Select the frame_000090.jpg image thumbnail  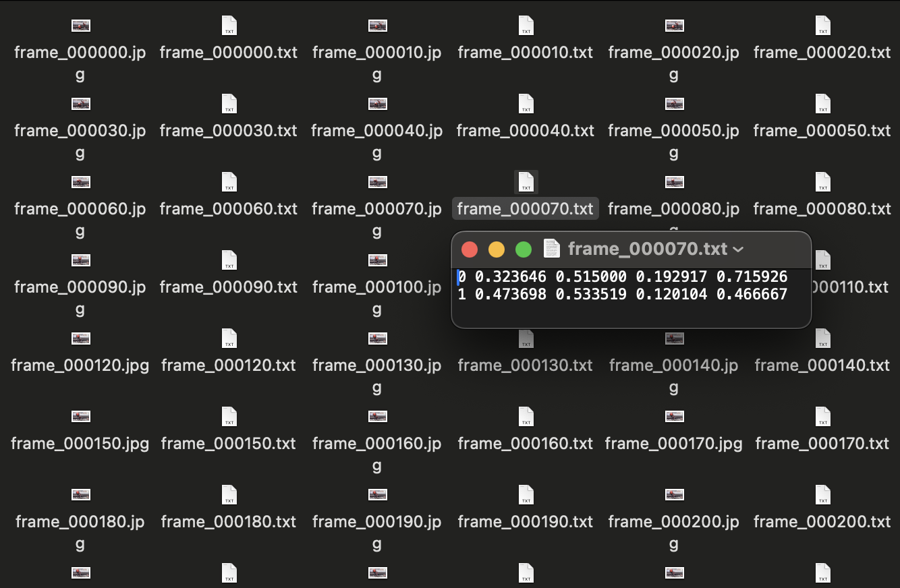tap(80, 260)
